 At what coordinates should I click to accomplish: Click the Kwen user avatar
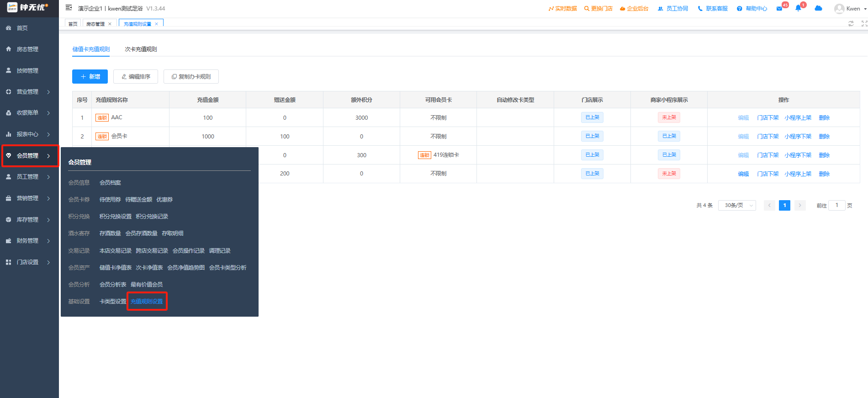(839, 9)
